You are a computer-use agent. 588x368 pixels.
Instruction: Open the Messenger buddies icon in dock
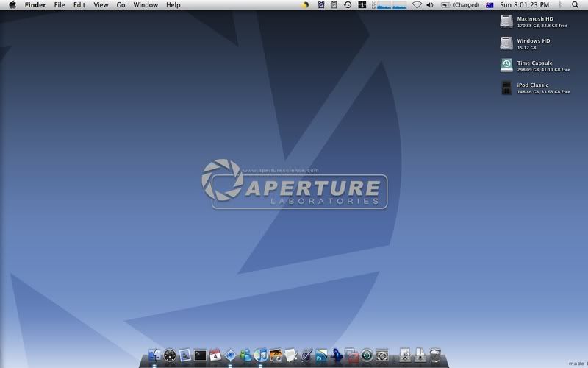[245, 355]
